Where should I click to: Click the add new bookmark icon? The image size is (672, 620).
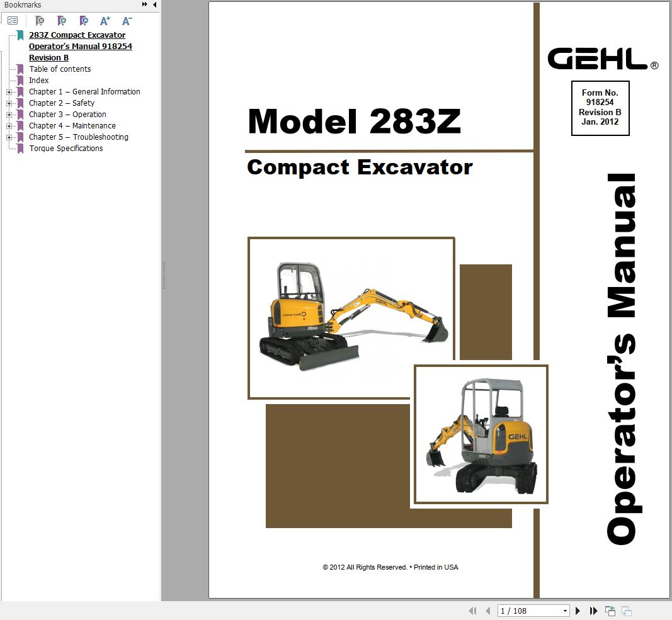pos(62,20)
